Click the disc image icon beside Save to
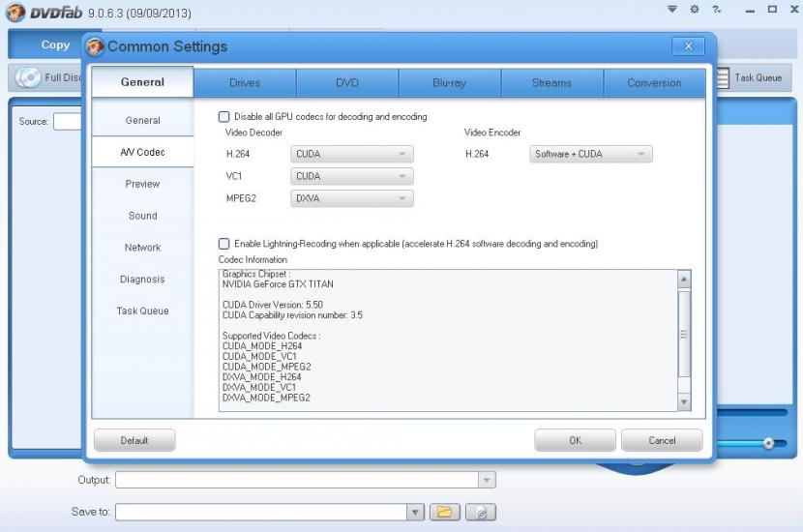This screenshot has height=532, width=803. coord(480,512)
